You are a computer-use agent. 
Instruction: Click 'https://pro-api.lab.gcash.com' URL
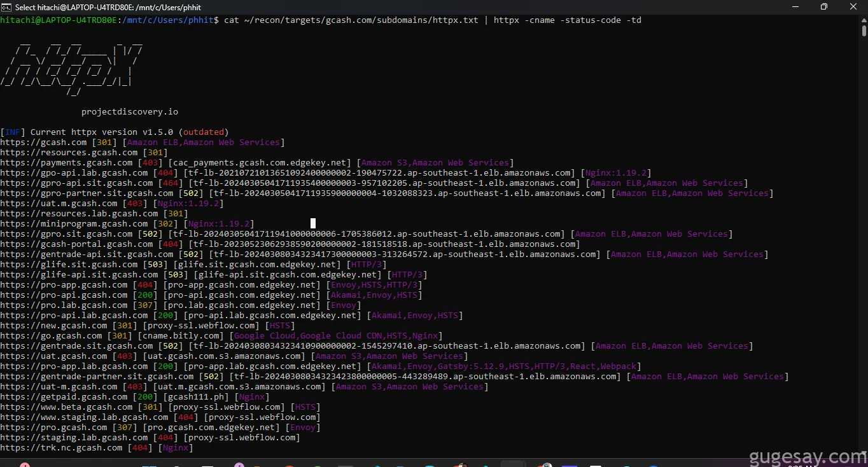pos(74,315)
